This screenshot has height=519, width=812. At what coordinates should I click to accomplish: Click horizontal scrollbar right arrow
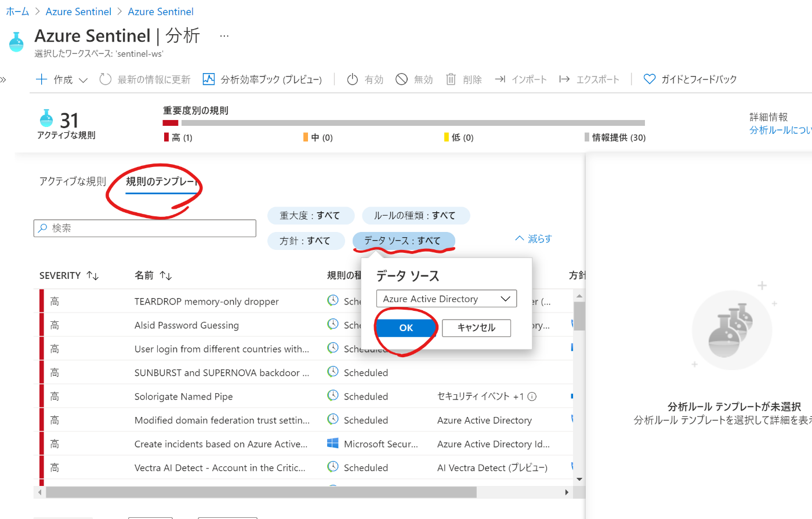point(567,492)
